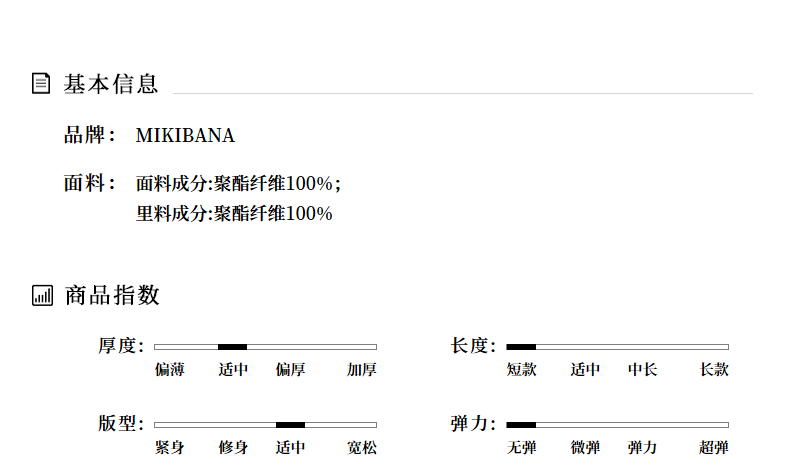Select the 微弹 elasticity label
Viewport: 790px width, 466px height.
pos(585,448)
